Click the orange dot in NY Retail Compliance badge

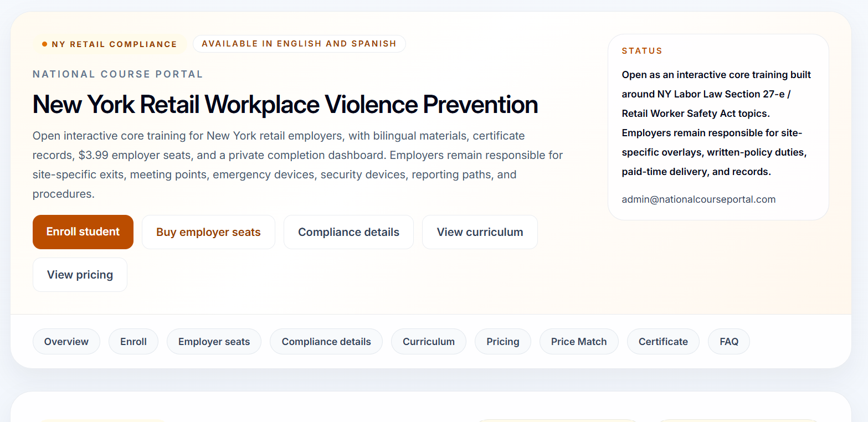[x=44, y=44]
